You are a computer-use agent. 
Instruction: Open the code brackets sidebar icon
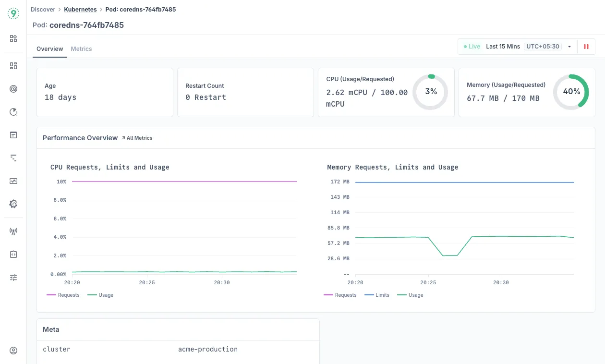pyautogui.click(x=13, y=255)
